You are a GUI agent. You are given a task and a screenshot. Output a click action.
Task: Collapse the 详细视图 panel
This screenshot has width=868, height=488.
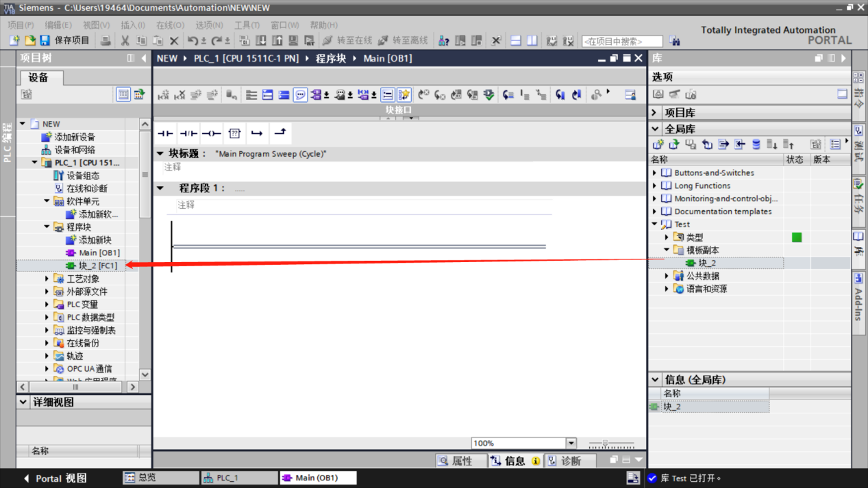point(24,402)
